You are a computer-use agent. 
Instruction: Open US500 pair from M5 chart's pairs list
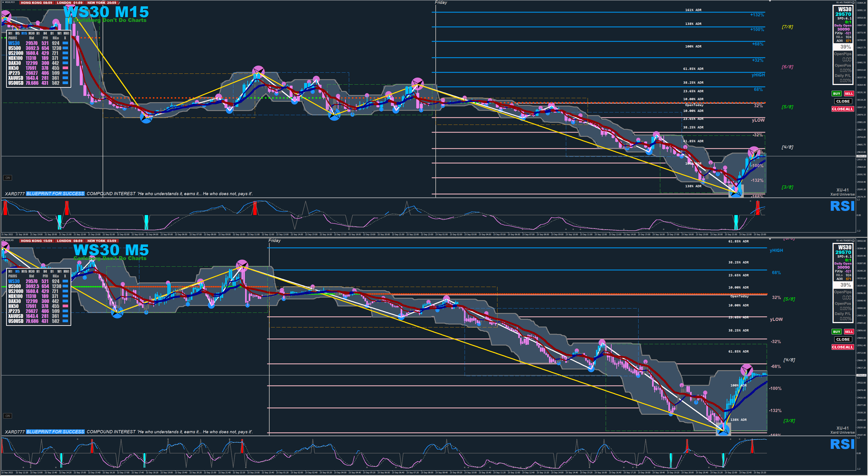pyautogui.click(x=14, y=286)
